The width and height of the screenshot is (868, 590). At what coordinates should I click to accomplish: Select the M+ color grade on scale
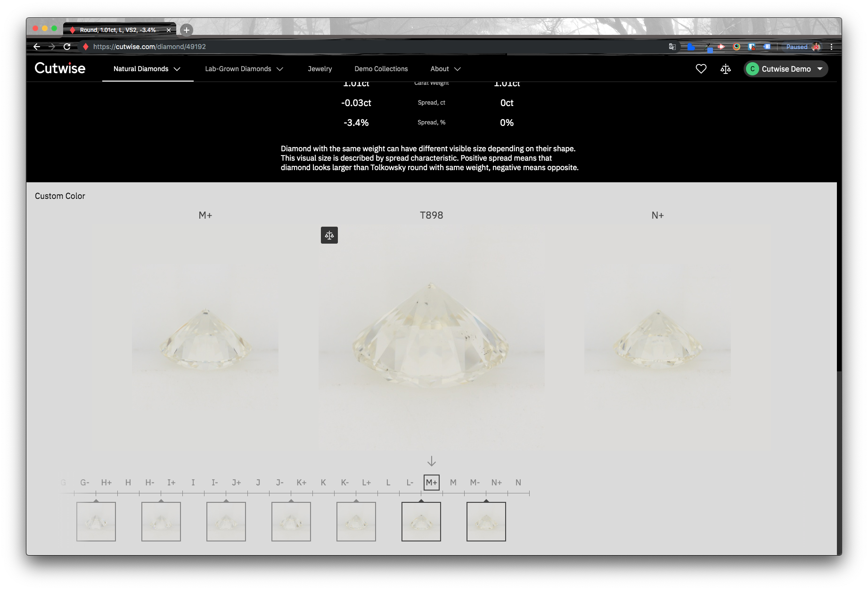(432, 483)
